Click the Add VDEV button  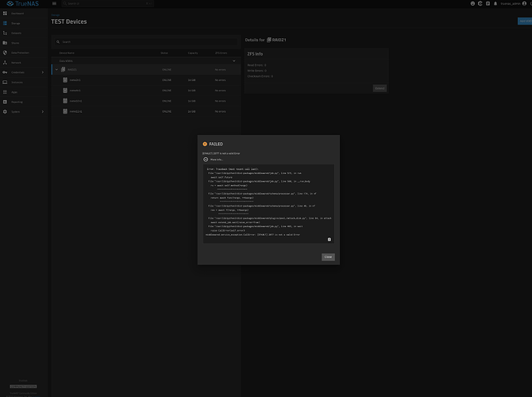click(525, 21)
